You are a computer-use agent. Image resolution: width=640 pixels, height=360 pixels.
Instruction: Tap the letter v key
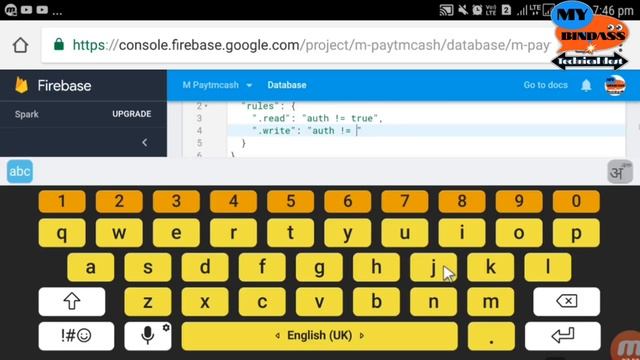(319, 302)
